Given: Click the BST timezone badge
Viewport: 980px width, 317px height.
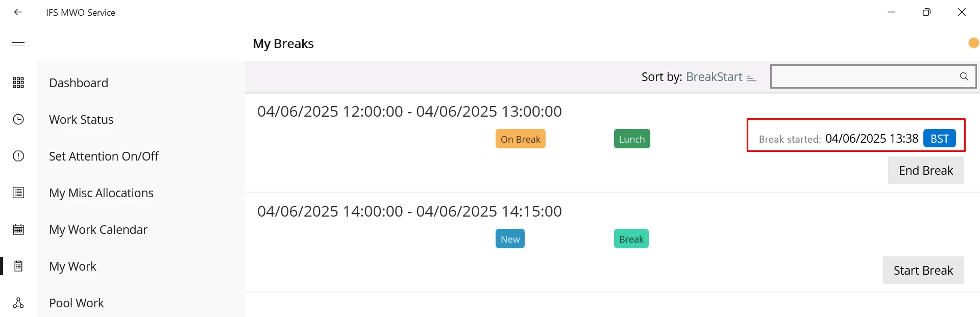Looking at the screenshot, I should click(x=939, y=139).
